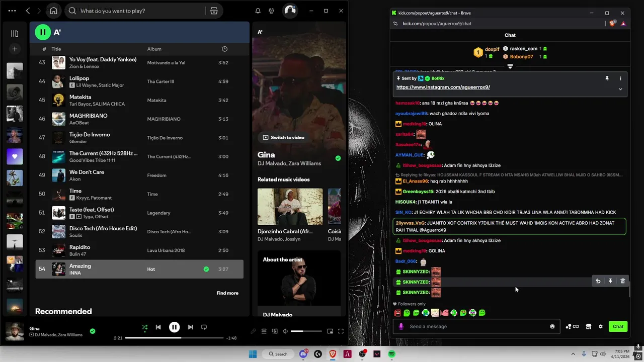Open doxpif leaderboard user
644x362 pixels.
point(486,52)
